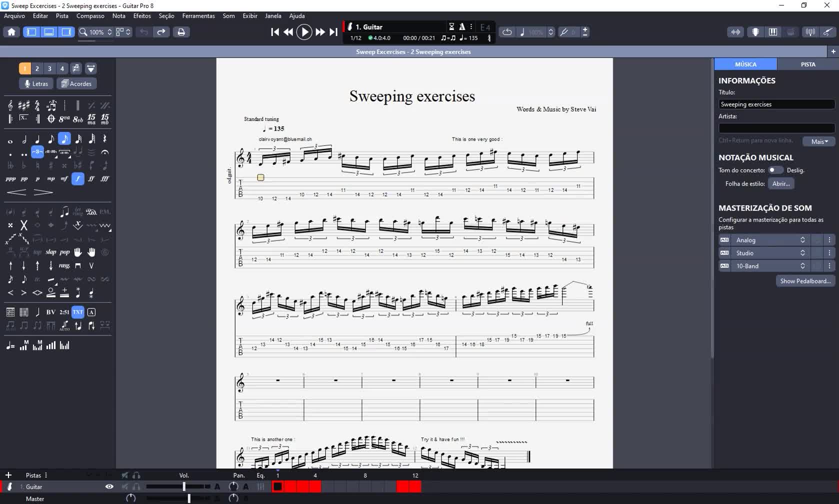Enable loop playback
Viewport: 839px width, 504px height.
click(x=507, y=32)
